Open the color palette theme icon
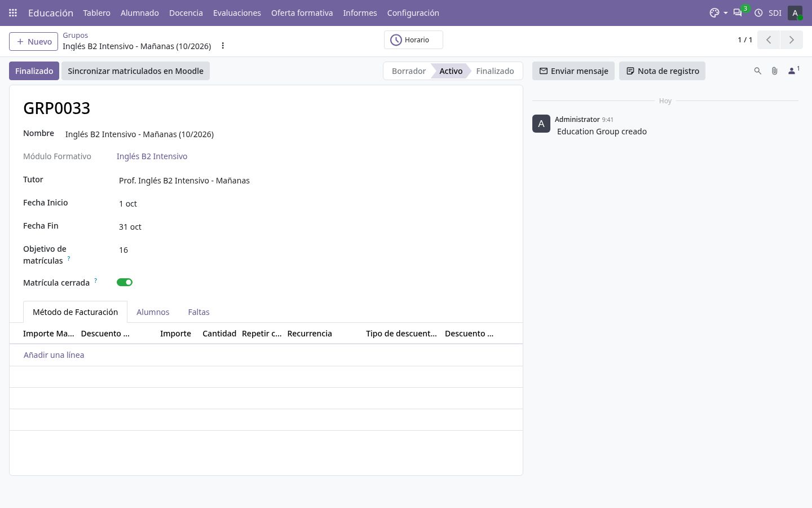Viewport: 812px width, 508px height. [x=714, y=12]
